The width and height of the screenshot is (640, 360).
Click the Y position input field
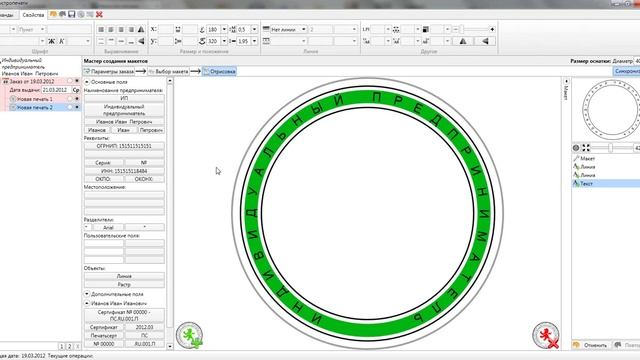(x=166, y=41)
